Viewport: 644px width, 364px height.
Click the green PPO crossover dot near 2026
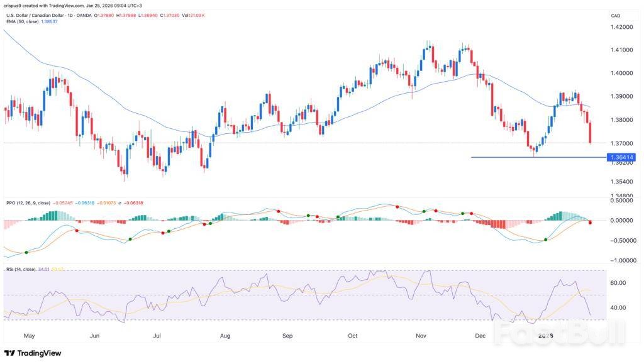pos(545,240)
